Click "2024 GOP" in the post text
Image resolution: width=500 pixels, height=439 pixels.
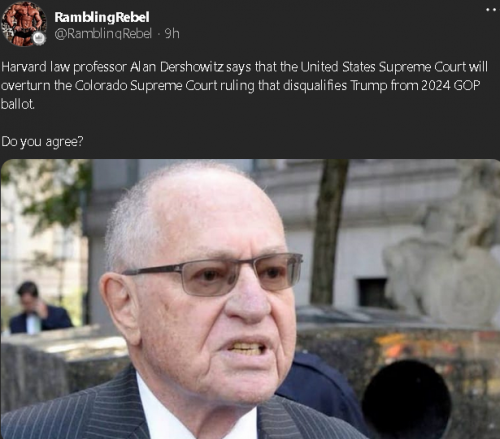[451, 86]
